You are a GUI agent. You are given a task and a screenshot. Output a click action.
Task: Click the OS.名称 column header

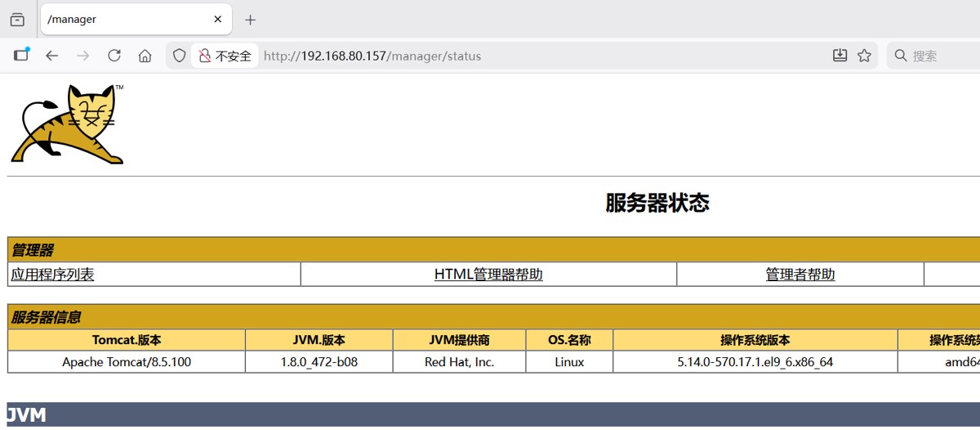pos(569,340)
